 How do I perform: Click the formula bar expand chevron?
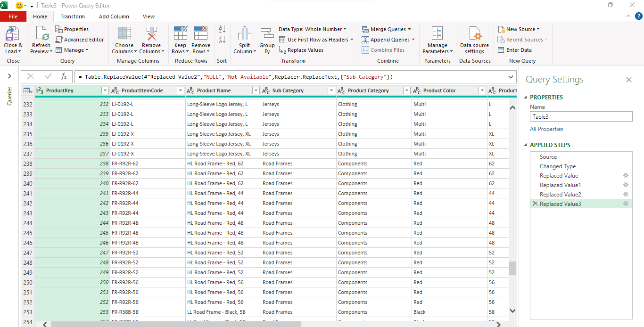pos(511,76)
